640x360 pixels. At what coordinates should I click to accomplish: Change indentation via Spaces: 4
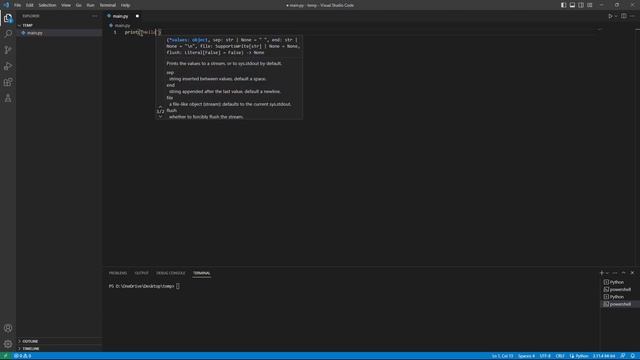click(527, 356)
